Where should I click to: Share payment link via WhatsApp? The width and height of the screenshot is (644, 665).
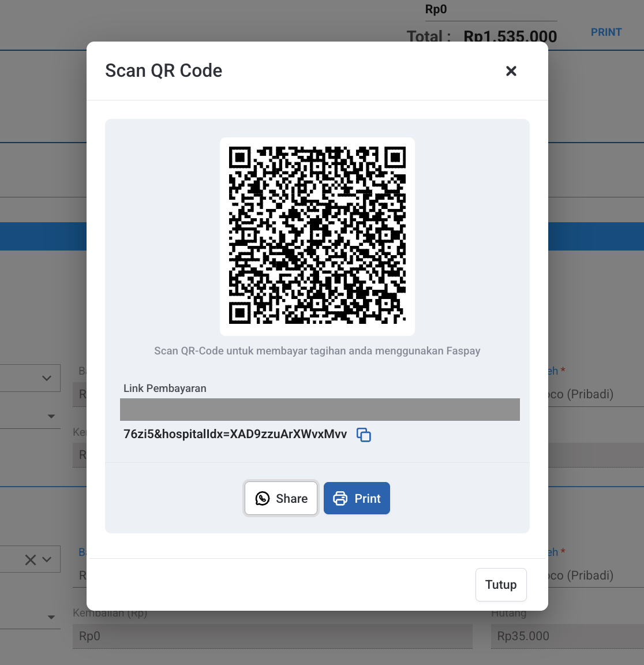coord(281,498)
